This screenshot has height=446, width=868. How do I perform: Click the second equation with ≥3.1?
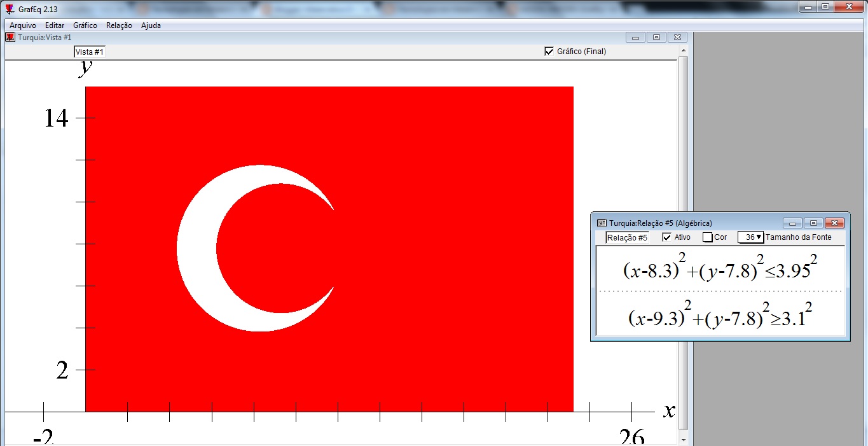coord(720,315)
